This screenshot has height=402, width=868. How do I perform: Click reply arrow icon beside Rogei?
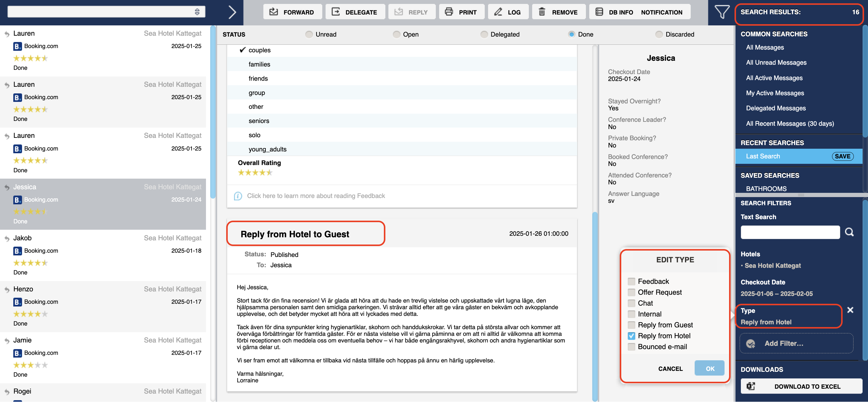7,392
